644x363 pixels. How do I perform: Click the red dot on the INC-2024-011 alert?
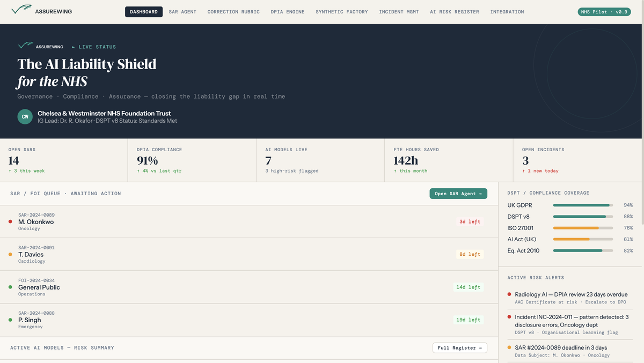[x=509, y=317]
